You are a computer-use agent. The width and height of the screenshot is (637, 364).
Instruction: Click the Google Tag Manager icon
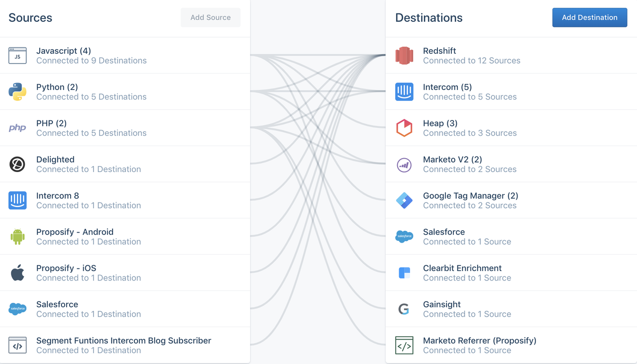(404, 200)
